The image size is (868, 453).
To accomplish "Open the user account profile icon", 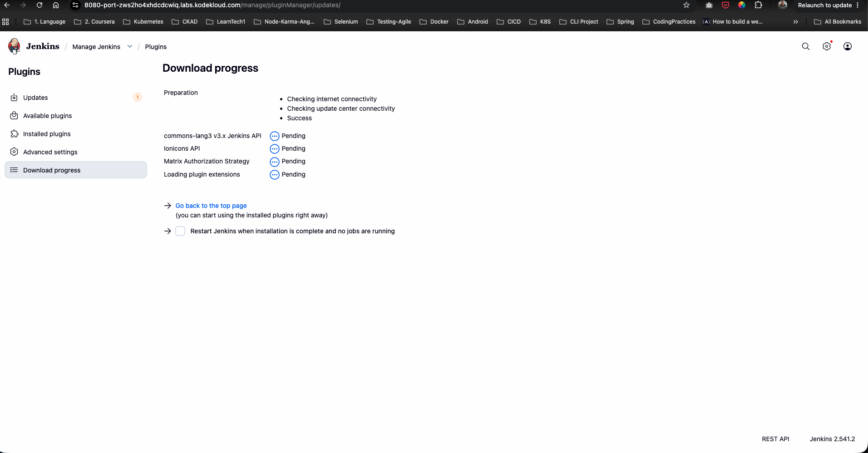I will coord(848,46).
